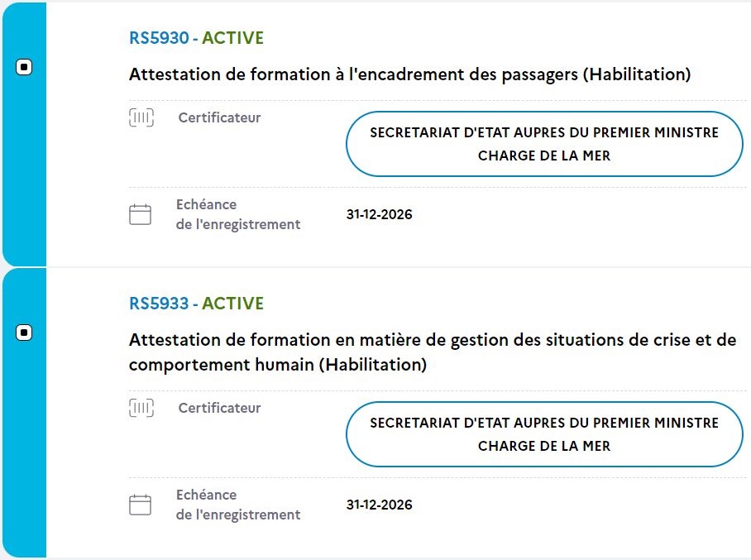This screenshot has width=751, height=560.
Task: Open the RS5930 code link
Action: click(x=159, y=38)
